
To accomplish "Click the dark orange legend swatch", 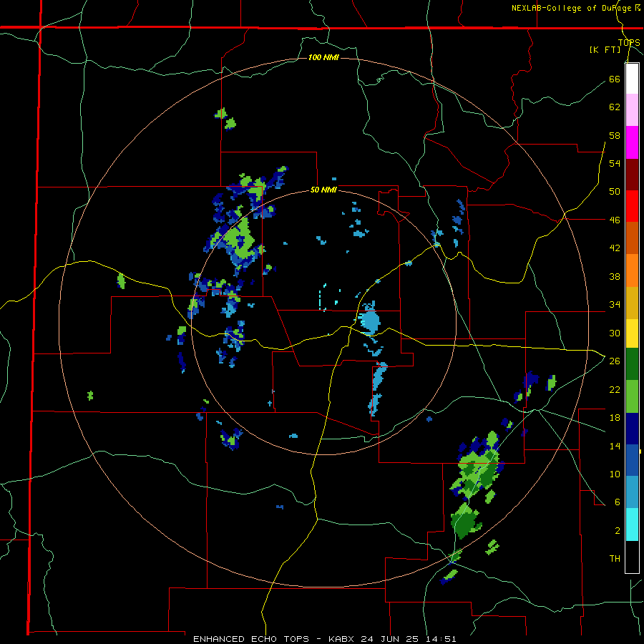I will click(632, 238).
